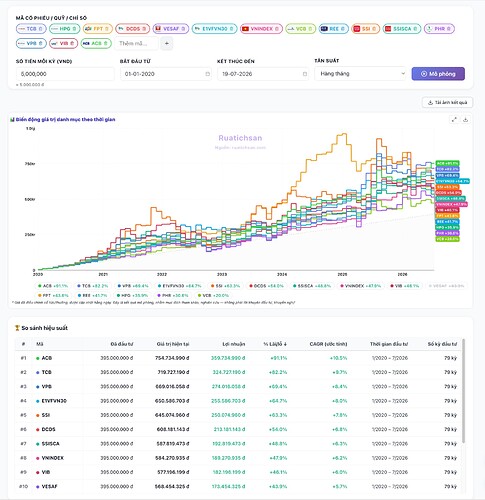Toggle VCB +20.0% legend entry
Image resolution: width=485 pixels, height=500 pixels.
click(x=213, y=295)
